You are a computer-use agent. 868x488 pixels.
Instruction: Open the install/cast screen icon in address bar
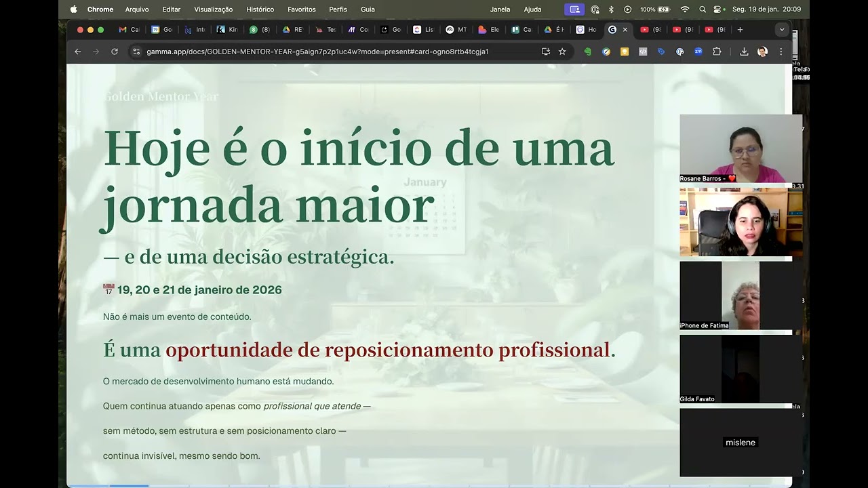(545, 52)
